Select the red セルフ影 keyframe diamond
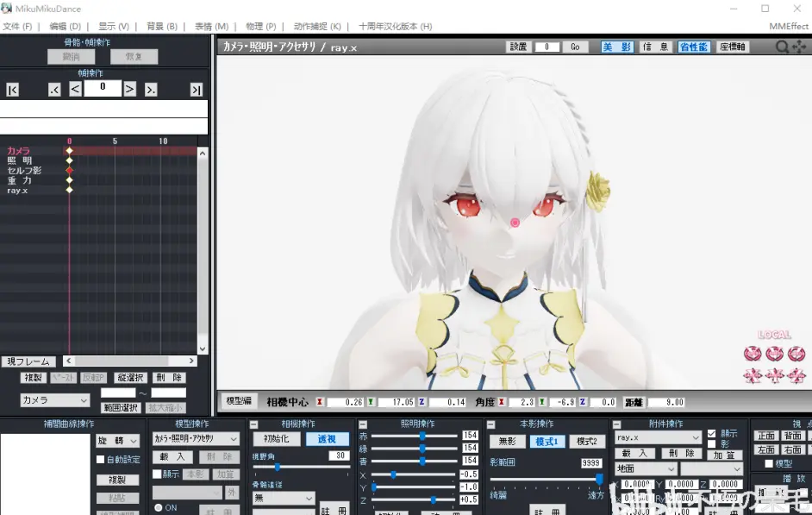Viewport: 812px width, 515px height. pos(70,171)
